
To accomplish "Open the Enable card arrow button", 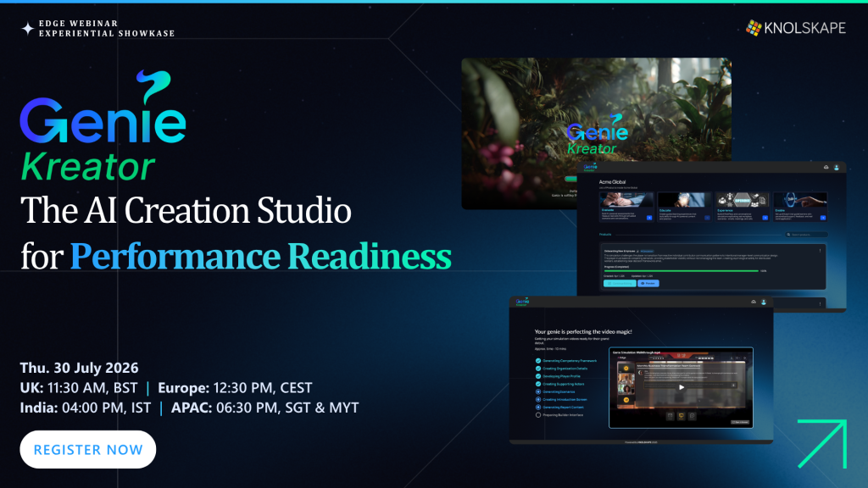I will point(823,218).
